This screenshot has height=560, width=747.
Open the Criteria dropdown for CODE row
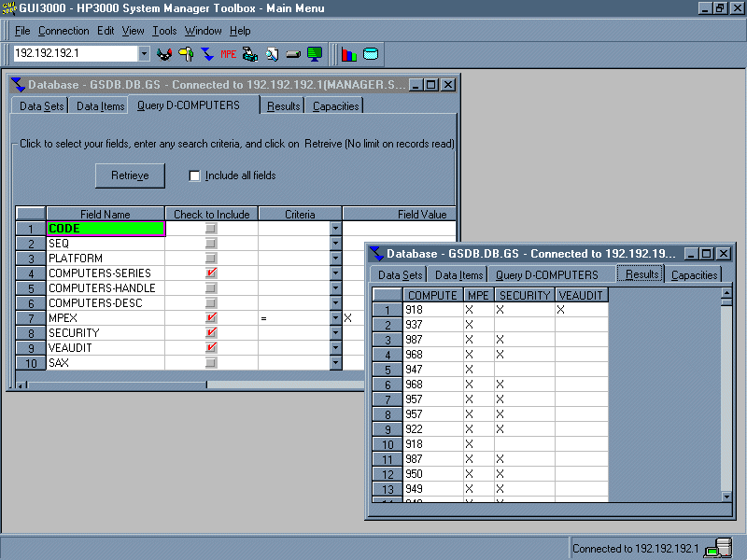[336, 229]
